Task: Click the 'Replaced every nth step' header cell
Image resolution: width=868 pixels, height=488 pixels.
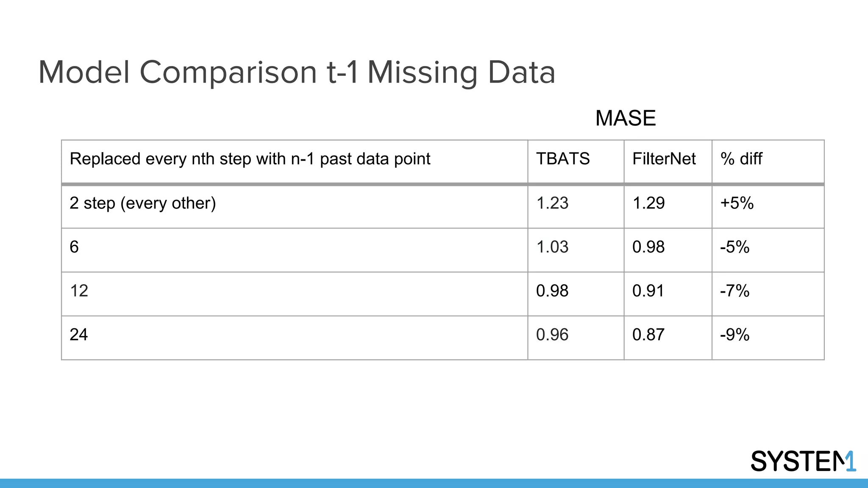Action: click(x=250, y=159)
